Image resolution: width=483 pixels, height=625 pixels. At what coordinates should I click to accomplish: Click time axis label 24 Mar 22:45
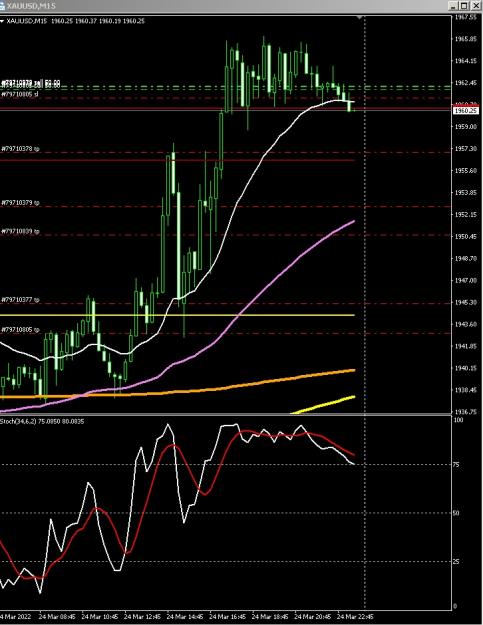pos(355,617)
